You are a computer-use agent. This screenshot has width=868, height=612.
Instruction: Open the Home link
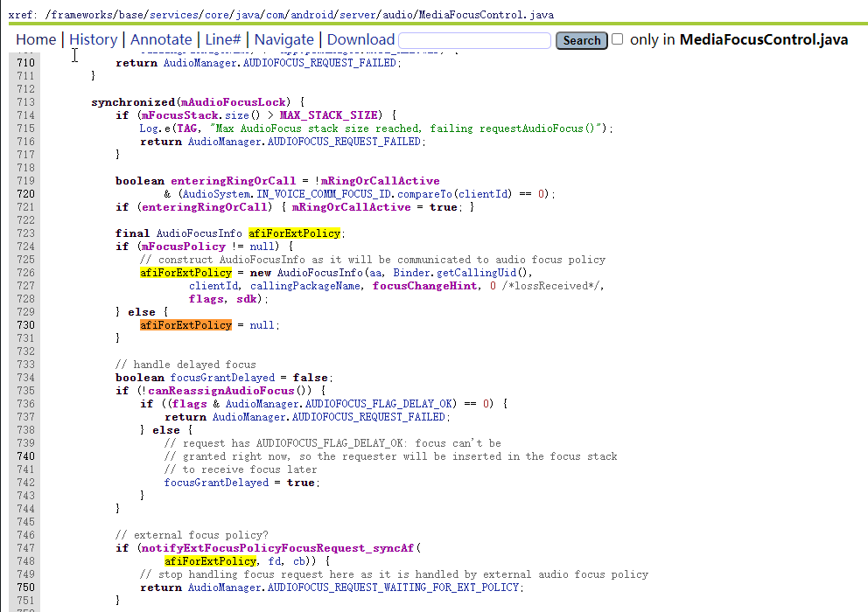(x=36, y=40)
